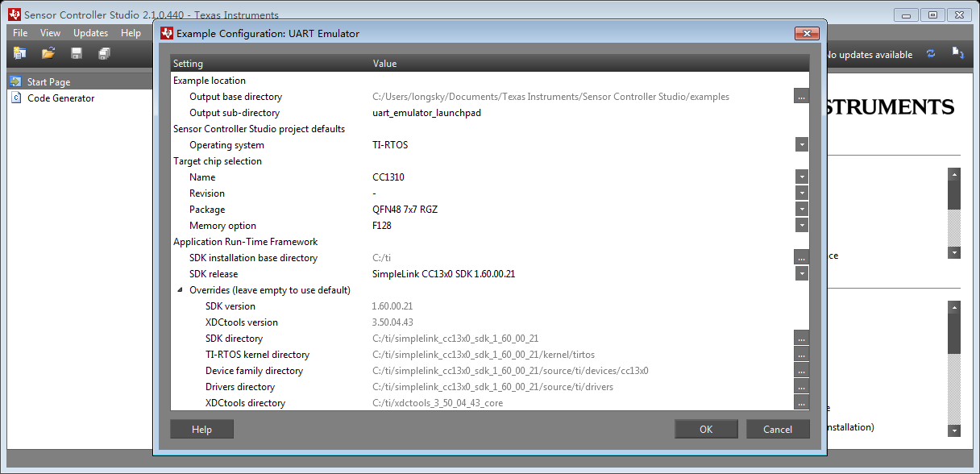Click the Example location heading

click(x=210, y=81)
